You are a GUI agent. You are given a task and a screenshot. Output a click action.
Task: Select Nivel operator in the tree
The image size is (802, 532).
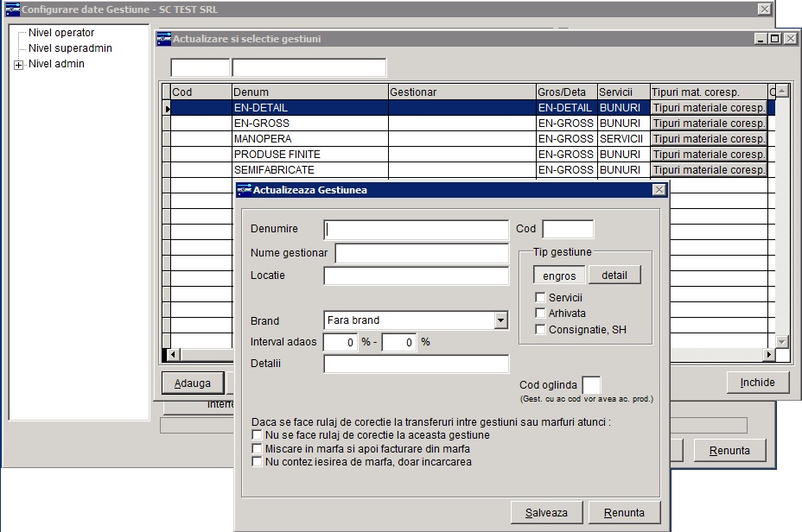pos(61,33)
